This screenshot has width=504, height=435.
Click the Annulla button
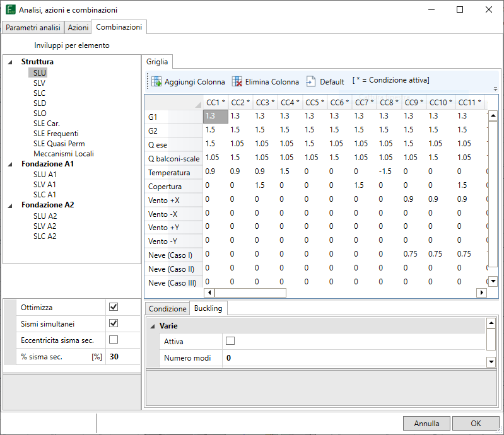point(426,424)
